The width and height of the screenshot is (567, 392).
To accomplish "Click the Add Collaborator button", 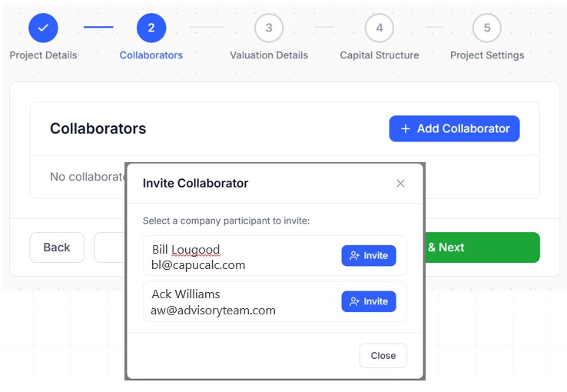I will click(x=454, y=128).
